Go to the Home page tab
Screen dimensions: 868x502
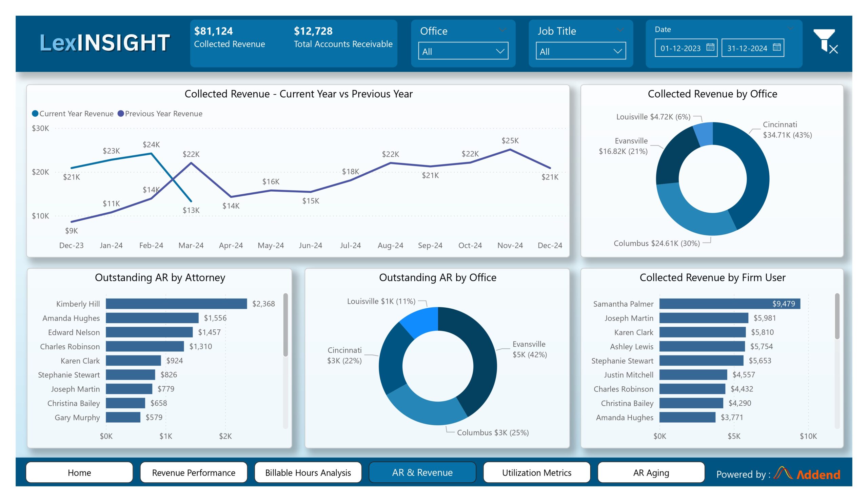coord(79,472)
